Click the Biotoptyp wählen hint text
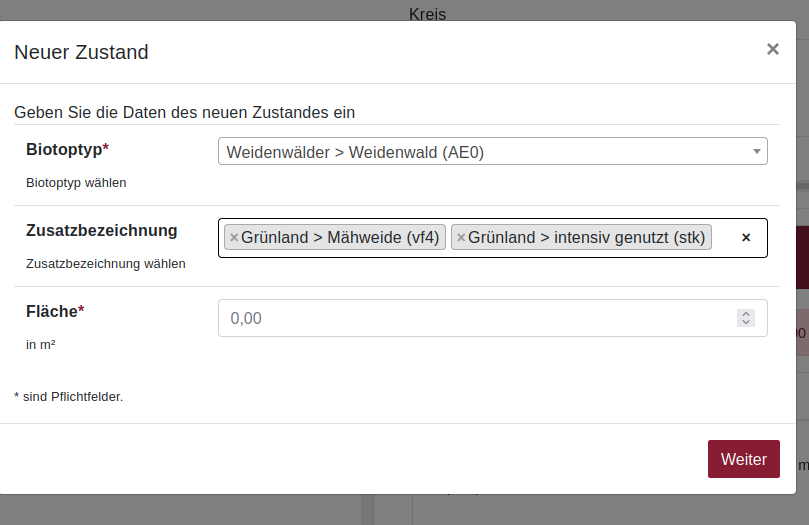 pyautogui.click(x=76, y=183)
